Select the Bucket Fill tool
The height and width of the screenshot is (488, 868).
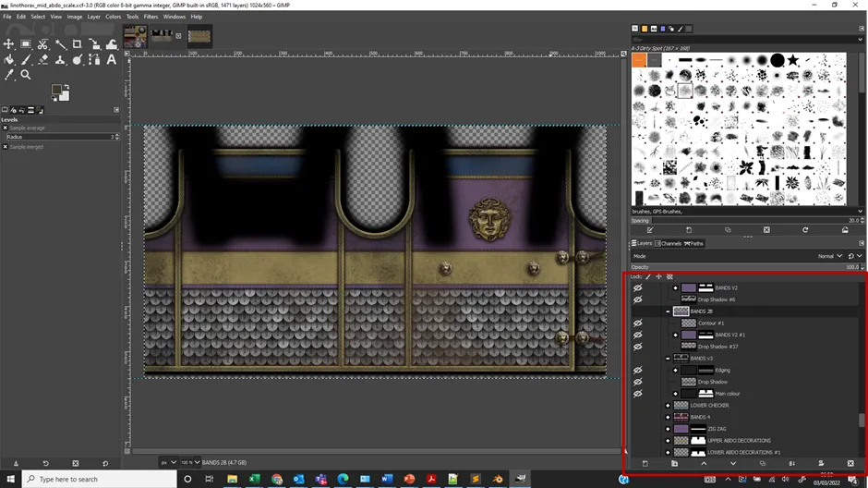9,59
